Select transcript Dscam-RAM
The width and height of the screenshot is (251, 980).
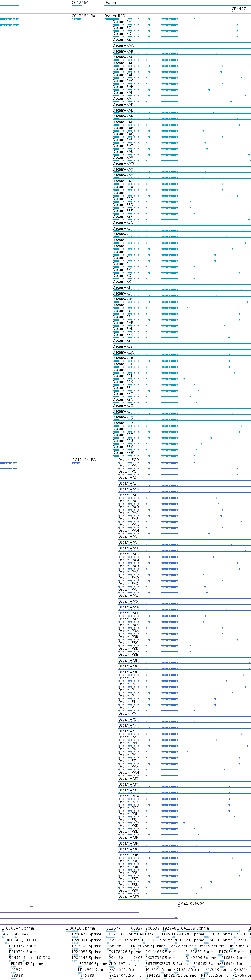pyautogui.click(x=123, y=116)
